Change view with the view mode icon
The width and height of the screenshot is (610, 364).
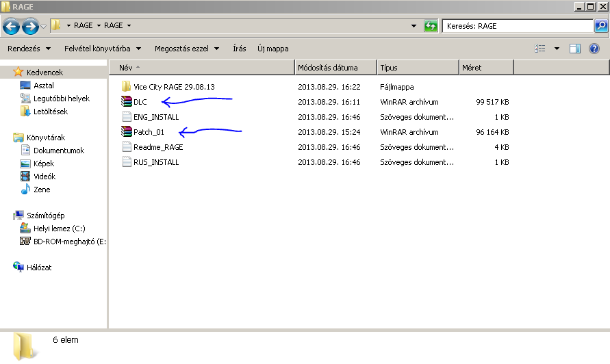[x=540, y=49]
